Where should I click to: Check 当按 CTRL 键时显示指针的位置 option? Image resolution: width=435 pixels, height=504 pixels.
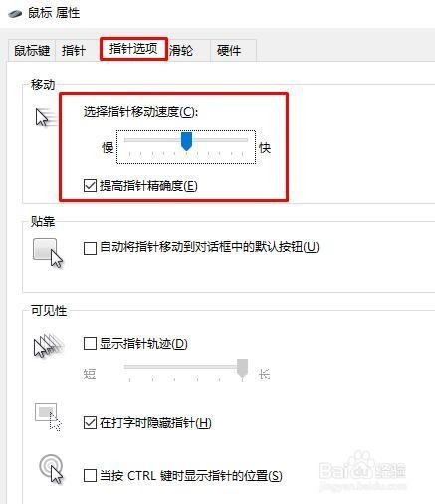click(x=90, y=476)
